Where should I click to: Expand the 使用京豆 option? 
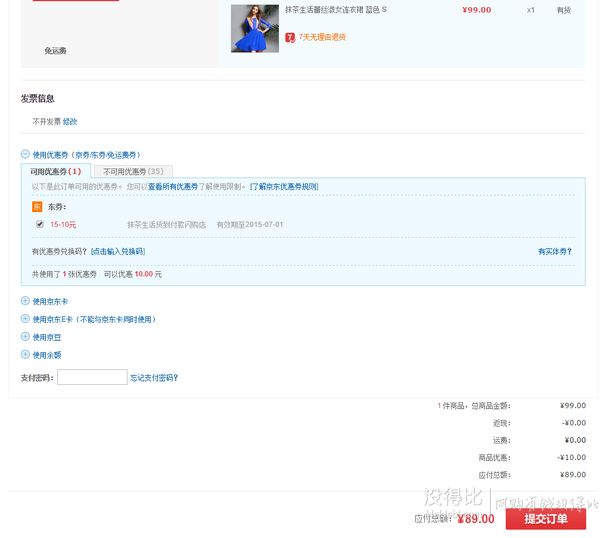point(47,337)
